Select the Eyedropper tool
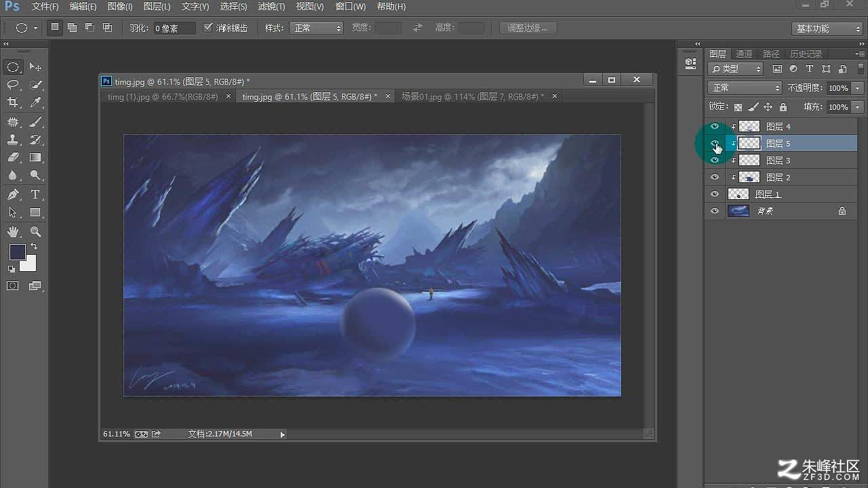This screenshot has height=488, width=868. [35, 102]
